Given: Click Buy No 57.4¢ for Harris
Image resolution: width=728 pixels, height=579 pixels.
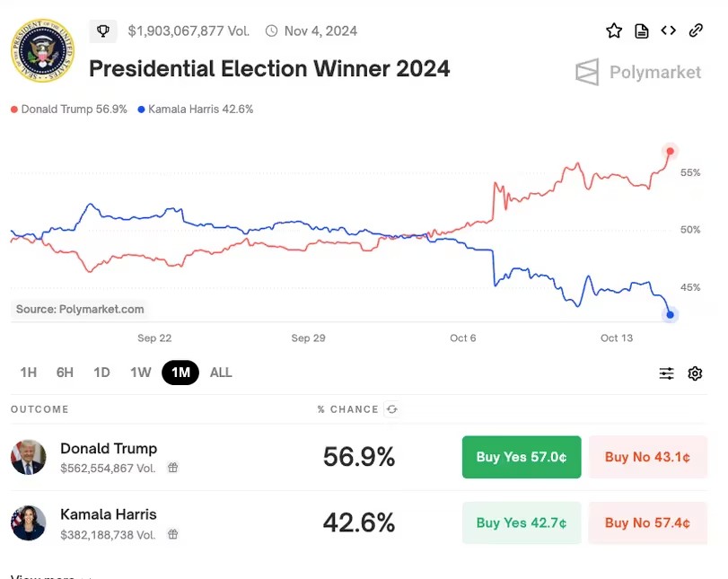Looking at the screenshot, I should [647, 522].
